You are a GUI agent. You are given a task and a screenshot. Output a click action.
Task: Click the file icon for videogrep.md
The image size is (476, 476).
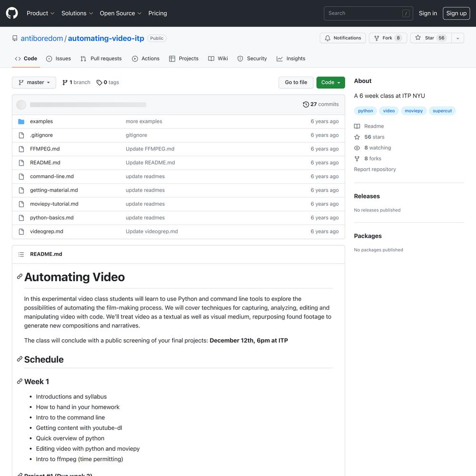(x=21, y=231)
